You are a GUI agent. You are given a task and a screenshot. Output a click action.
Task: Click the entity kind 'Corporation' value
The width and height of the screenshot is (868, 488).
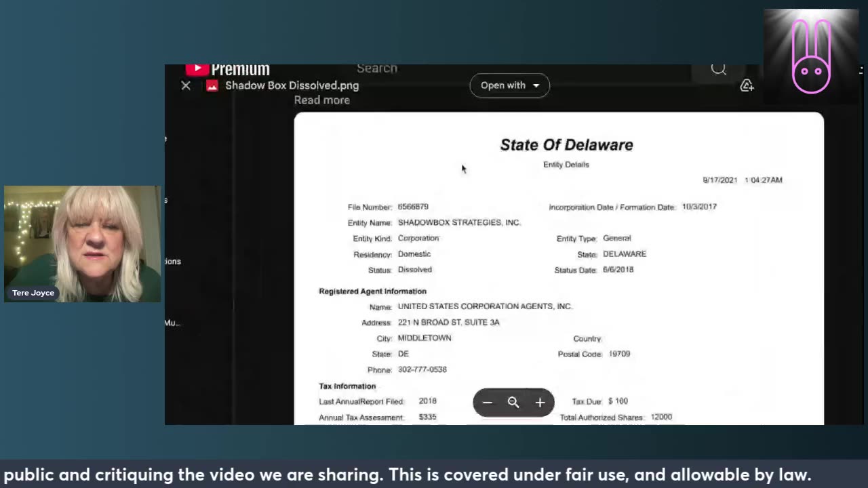418,238
